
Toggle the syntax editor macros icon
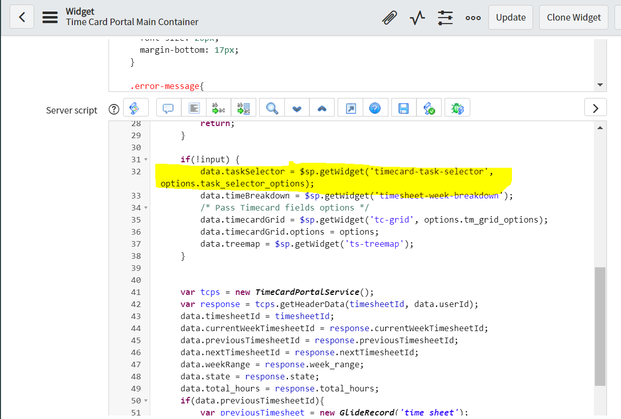click(x=135, y=108)
